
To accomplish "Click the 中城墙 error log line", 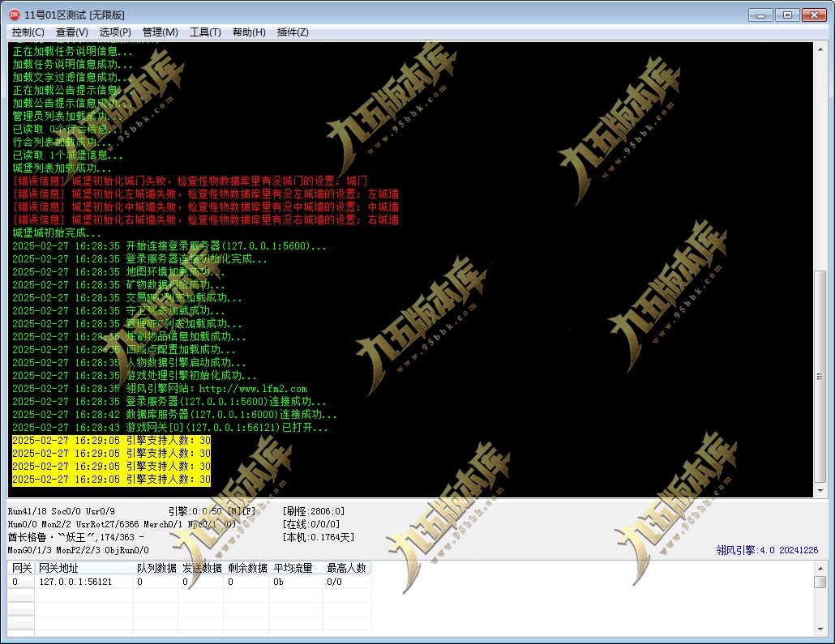I will [x=206, y=207].
